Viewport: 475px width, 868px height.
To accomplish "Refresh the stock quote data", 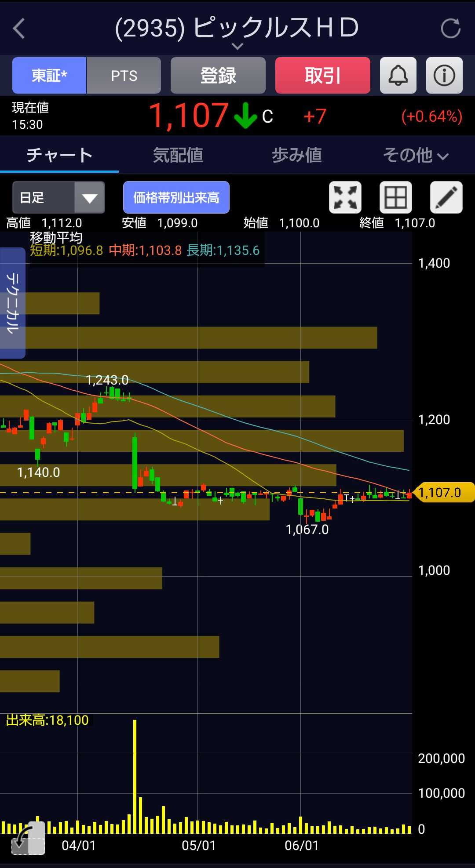I will pos(450,29).
